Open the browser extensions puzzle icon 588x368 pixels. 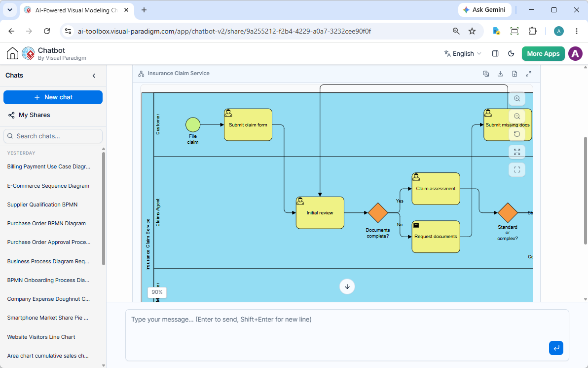[x=532, y=31]
